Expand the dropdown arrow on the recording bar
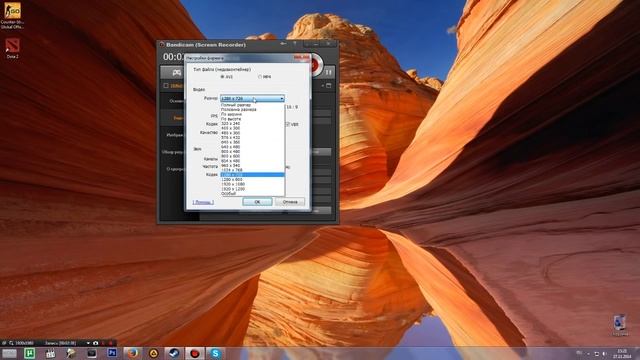The width and height of the screenshot is (640, 360). pyautogui.click(x=88, y=343)
